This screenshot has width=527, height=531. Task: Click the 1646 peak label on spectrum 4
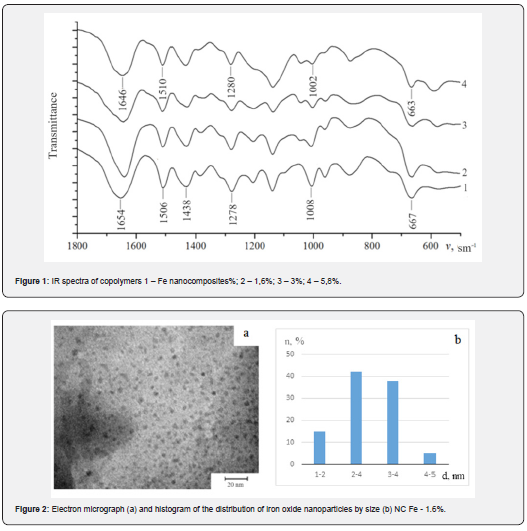click(x=122, y=100)
